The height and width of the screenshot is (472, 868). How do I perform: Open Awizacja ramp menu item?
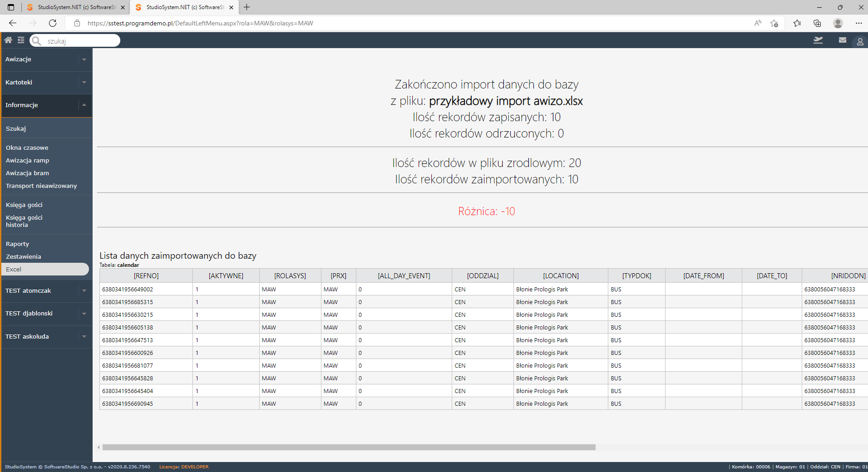(27, 160)
